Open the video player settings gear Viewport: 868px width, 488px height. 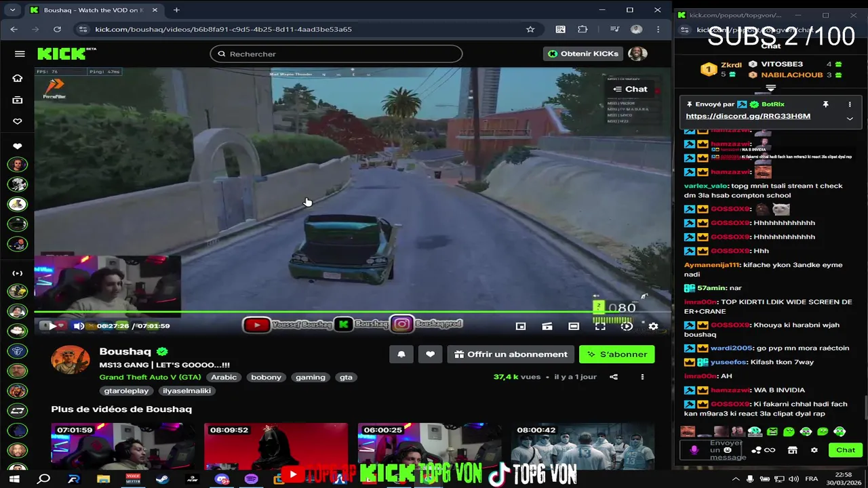pyautogui.click(x=653, y=326)
